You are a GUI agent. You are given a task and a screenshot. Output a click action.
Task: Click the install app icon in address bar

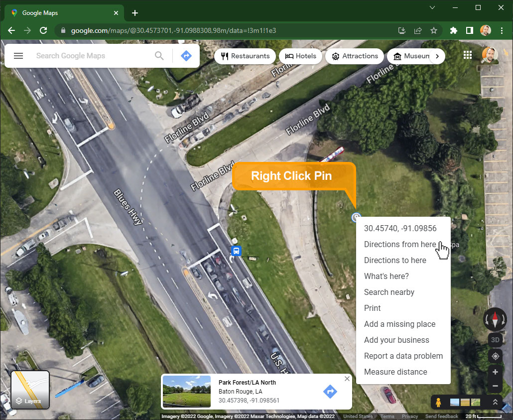pos(402,30)
